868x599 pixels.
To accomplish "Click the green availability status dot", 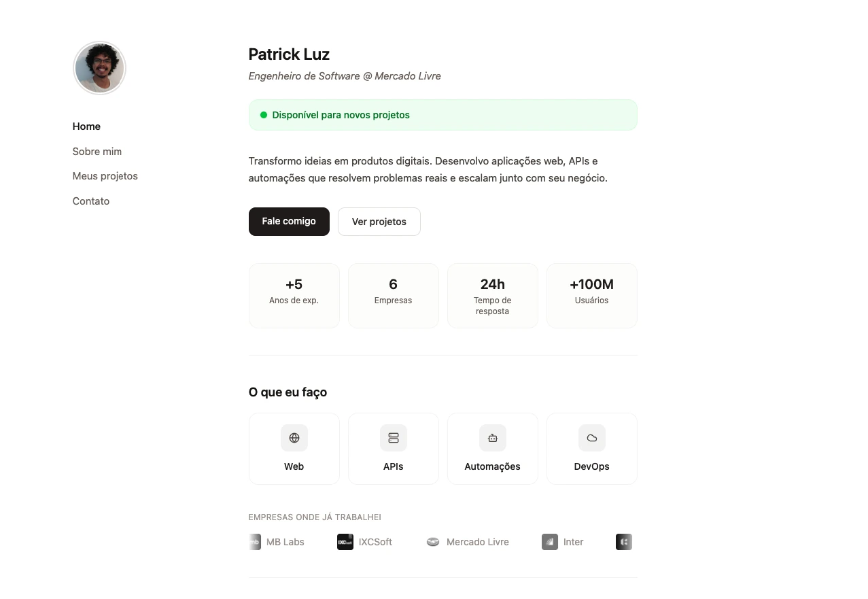I will (x=263, y=115).
